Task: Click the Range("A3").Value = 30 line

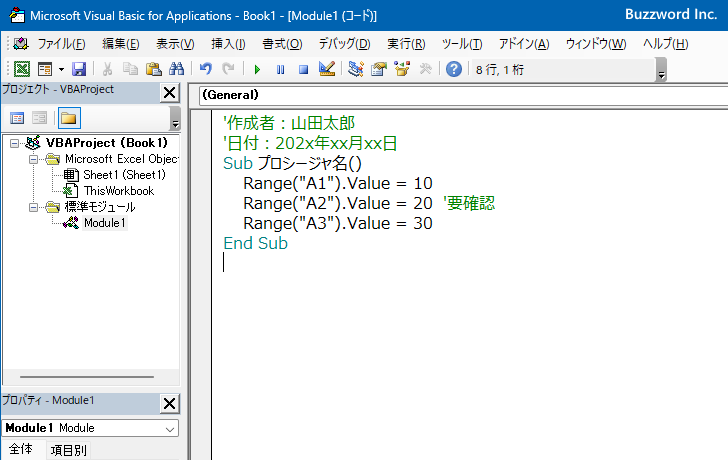Action: coord(338,223)
